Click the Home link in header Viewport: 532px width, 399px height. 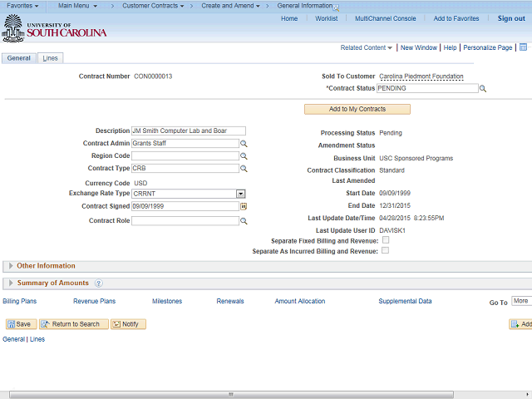pyautogui.click(x=289, y=18)
